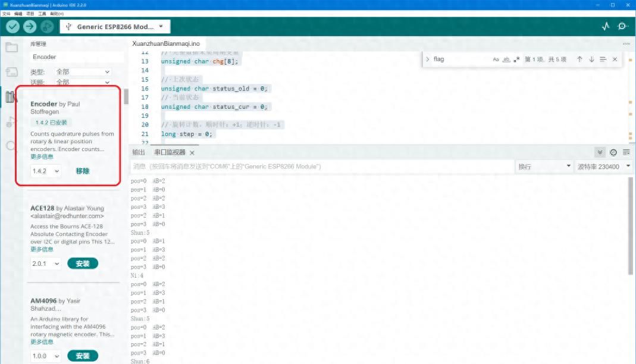Open the Boards Manager sidebar icon
636x364 pixels.
point(11,72)
